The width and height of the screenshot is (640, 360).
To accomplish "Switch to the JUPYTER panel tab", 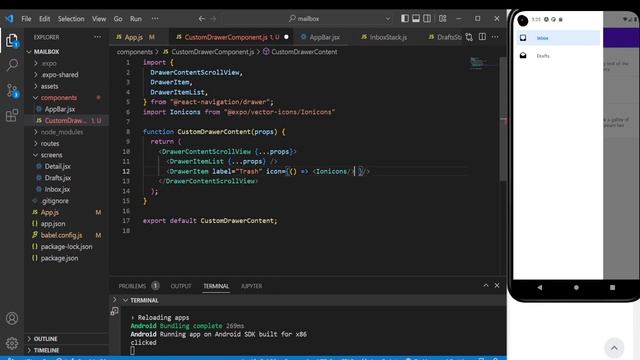I will (251, 286).
